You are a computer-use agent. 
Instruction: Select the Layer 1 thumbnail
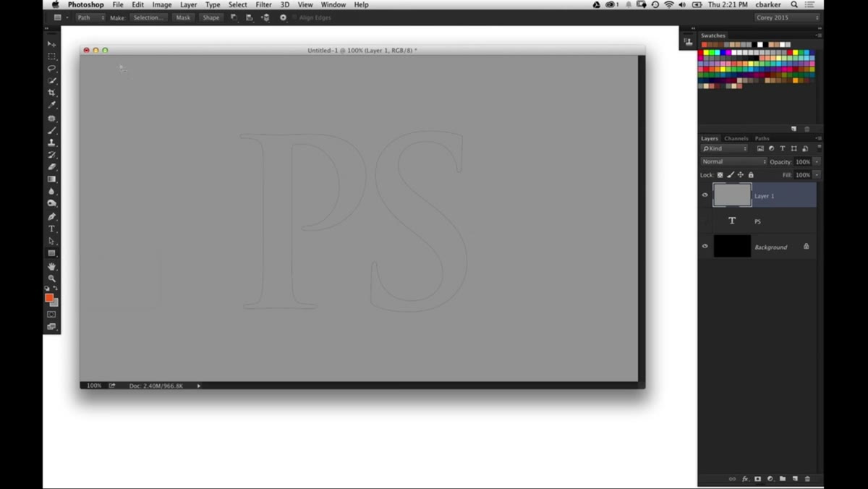click(732, 195)
